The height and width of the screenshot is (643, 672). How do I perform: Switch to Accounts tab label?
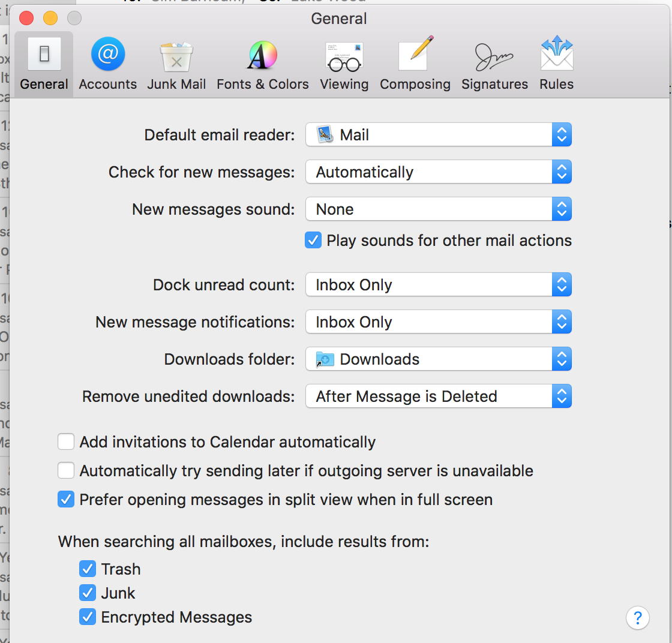tap(108, 84)
